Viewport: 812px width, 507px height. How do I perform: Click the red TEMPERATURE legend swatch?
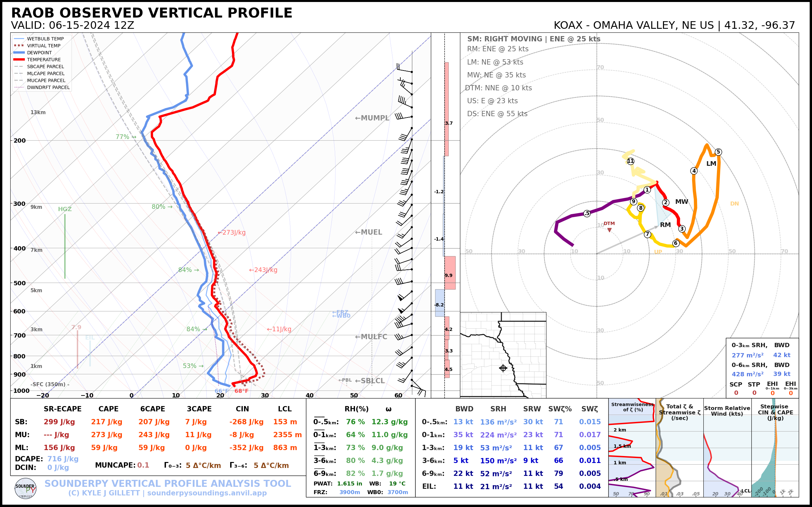click(19, 60)
